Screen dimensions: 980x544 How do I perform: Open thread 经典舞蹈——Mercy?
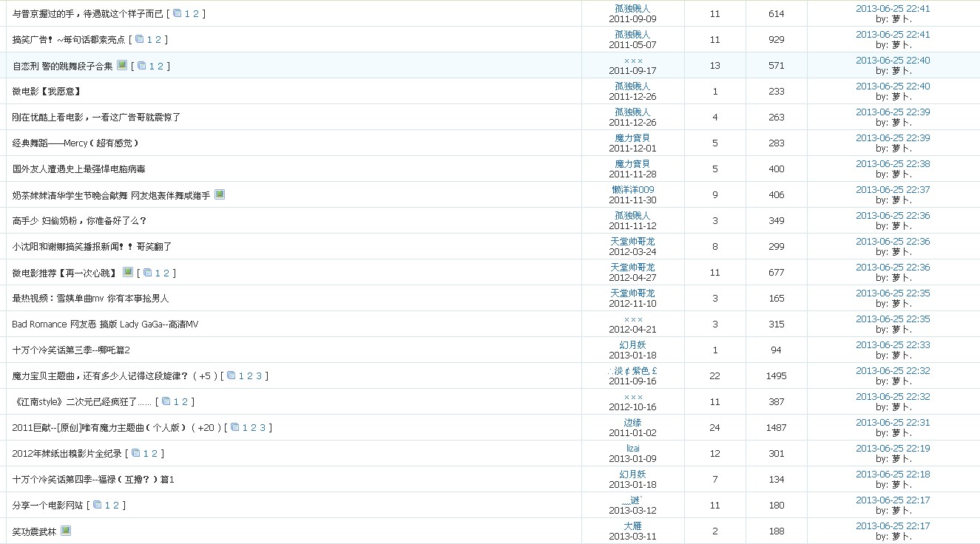pyautogui.click(x=75, y=143)
